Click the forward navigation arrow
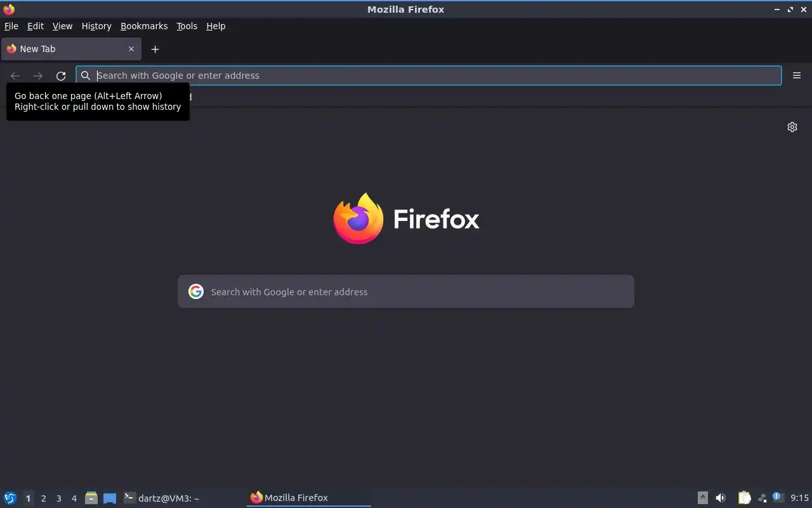Viewport: 812px width, 508px height. click(38, 76)
